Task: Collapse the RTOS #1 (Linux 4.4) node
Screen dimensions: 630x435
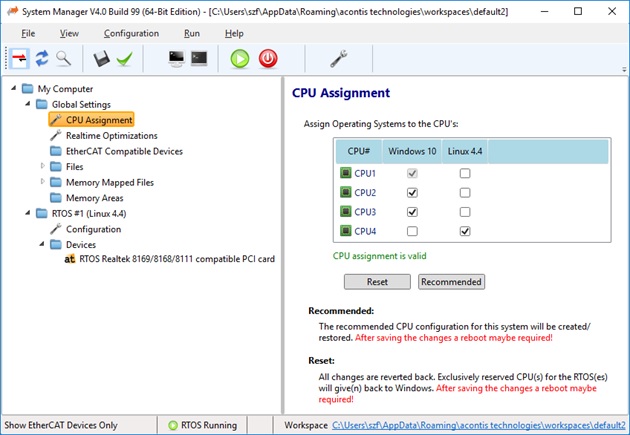Action: (x=28, y=212)
